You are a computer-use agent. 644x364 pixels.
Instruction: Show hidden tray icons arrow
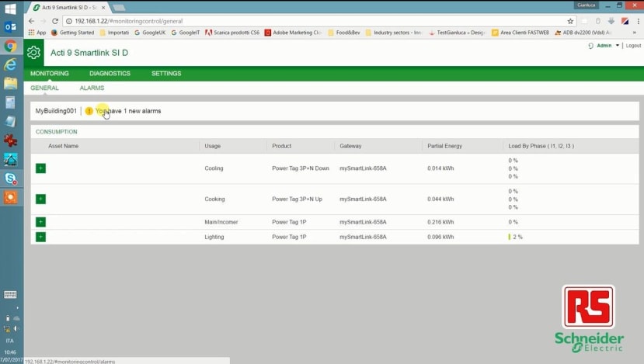(x=17, y=308)
